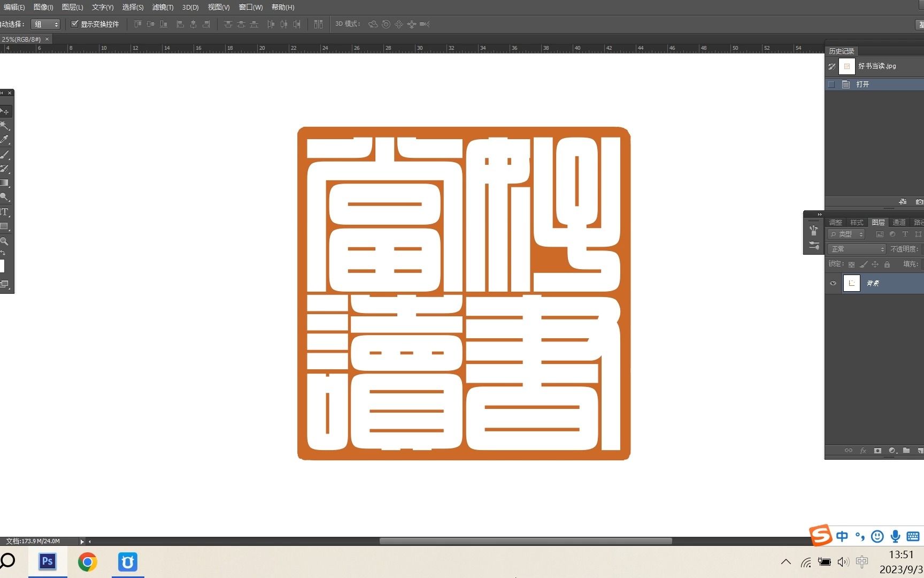The image size is (924, 578).
Task: Click the screen mode icon in toolbox
Action: (x=4, y=284)
